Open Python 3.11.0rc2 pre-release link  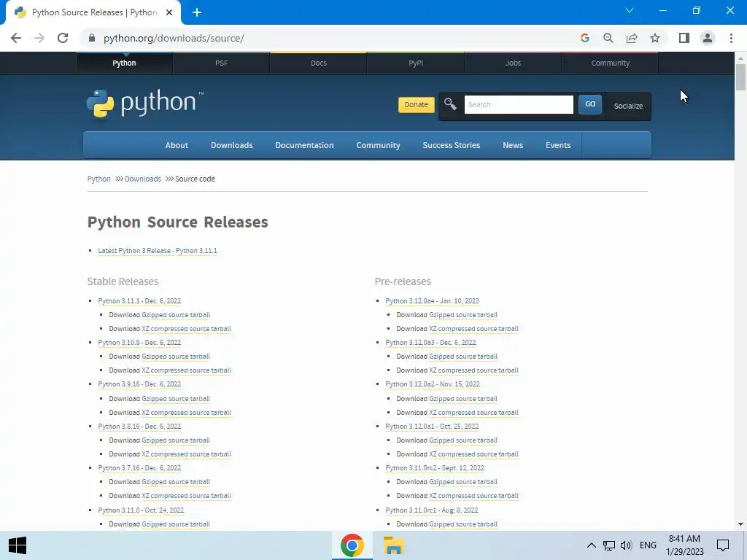(435, 468)
